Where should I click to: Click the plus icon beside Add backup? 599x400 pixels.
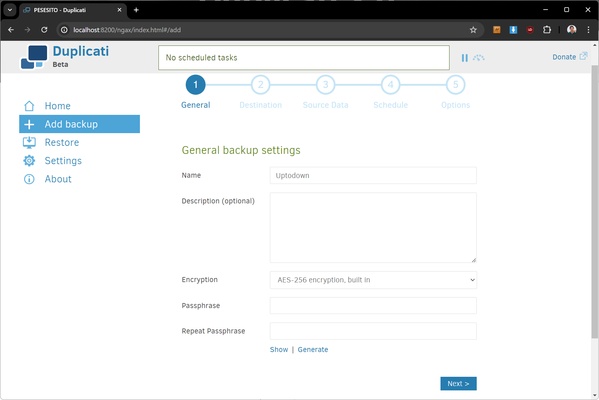(x=29, y=124)
